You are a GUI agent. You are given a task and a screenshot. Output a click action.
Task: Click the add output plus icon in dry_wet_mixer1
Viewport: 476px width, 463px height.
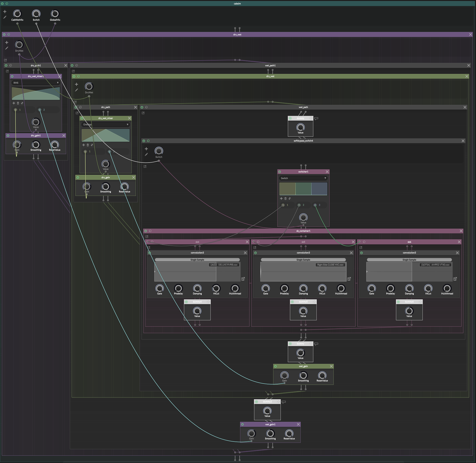[14, 103]
